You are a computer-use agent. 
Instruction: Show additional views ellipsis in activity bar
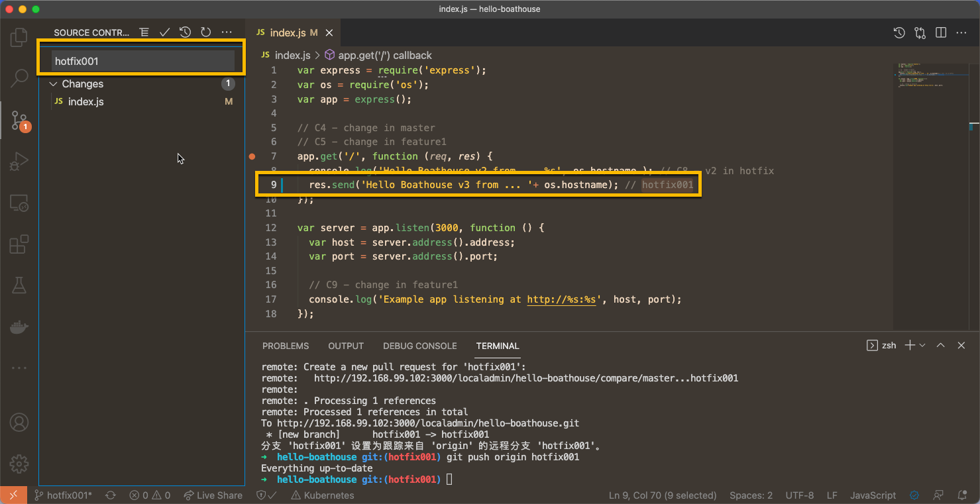click(19, 368)
